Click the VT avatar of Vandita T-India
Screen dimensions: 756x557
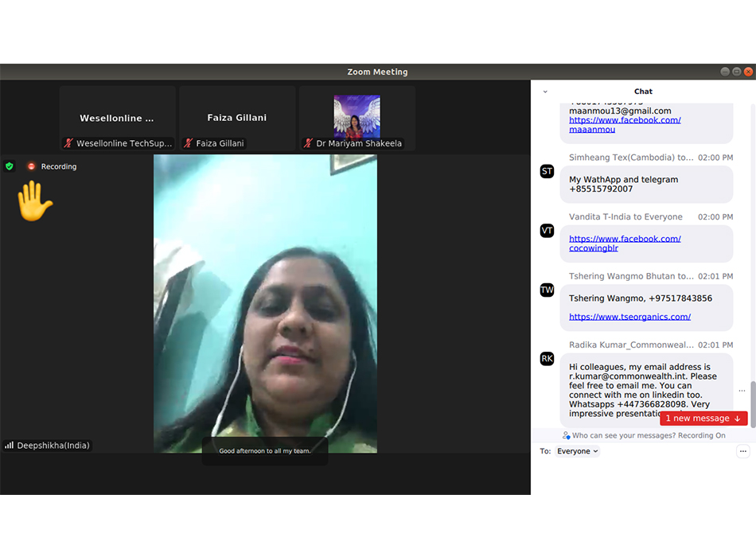point(547,231)
